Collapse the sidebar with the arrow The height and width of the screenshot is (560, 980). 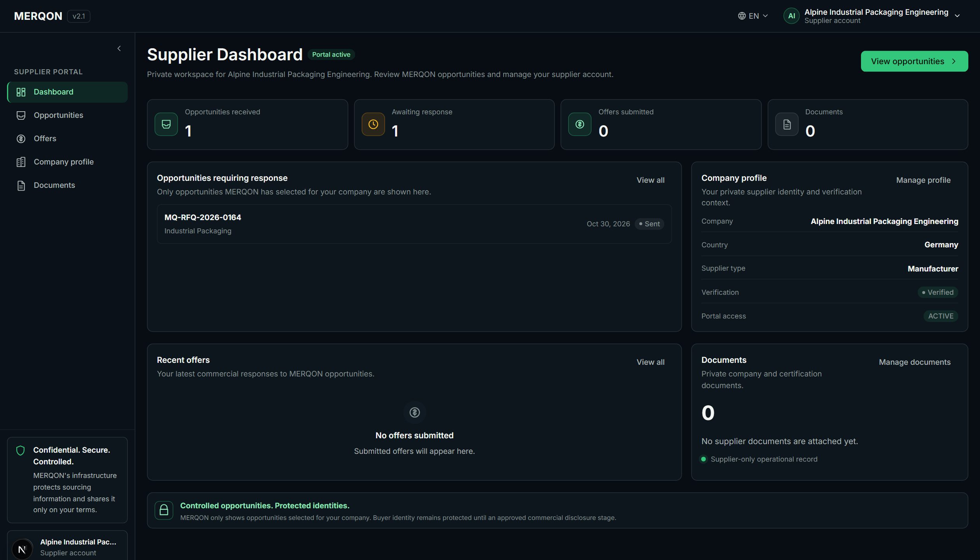pos(119,48)
